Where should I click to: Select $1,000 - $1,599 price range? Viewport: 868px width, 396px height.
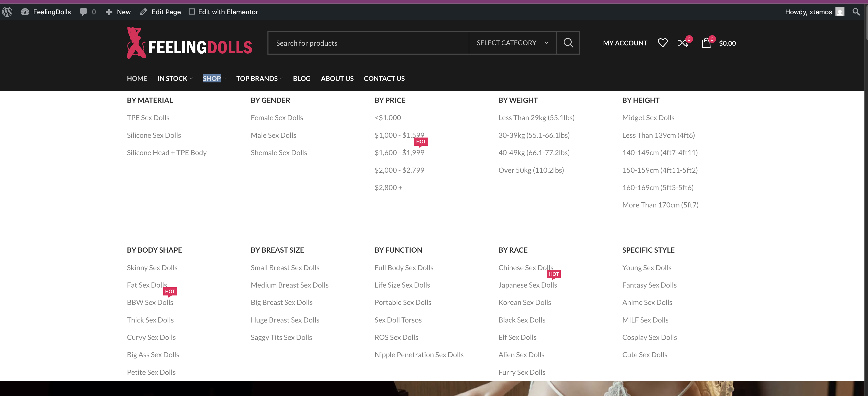[x=399, y=135]
